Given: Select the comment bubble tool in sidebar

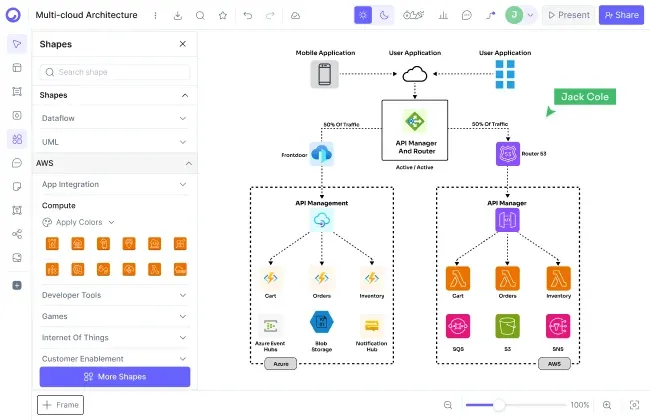Looking at the screenshot, I should click(17, 163).
